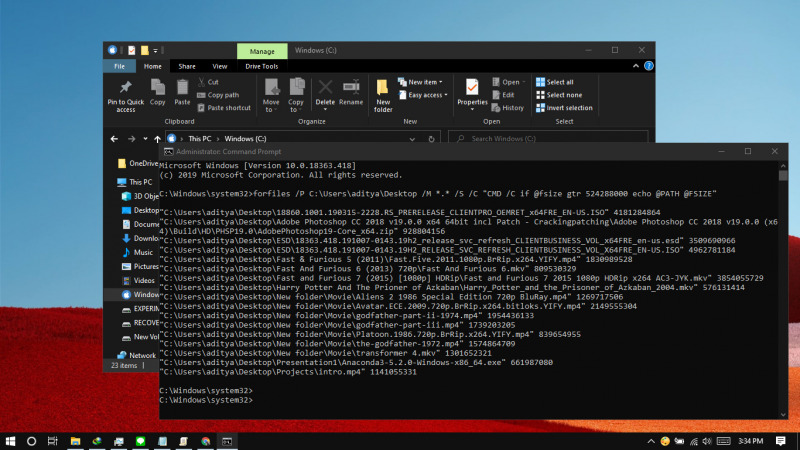800x450 pixels.
Task: Select Music in navigation pane
Action: [138, 253]
